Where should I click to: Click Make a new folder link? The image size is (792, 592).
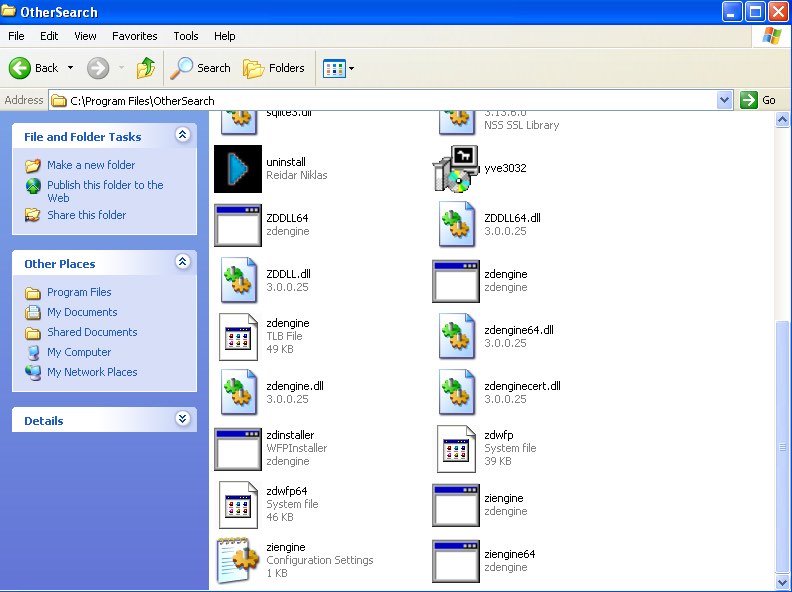90,165
